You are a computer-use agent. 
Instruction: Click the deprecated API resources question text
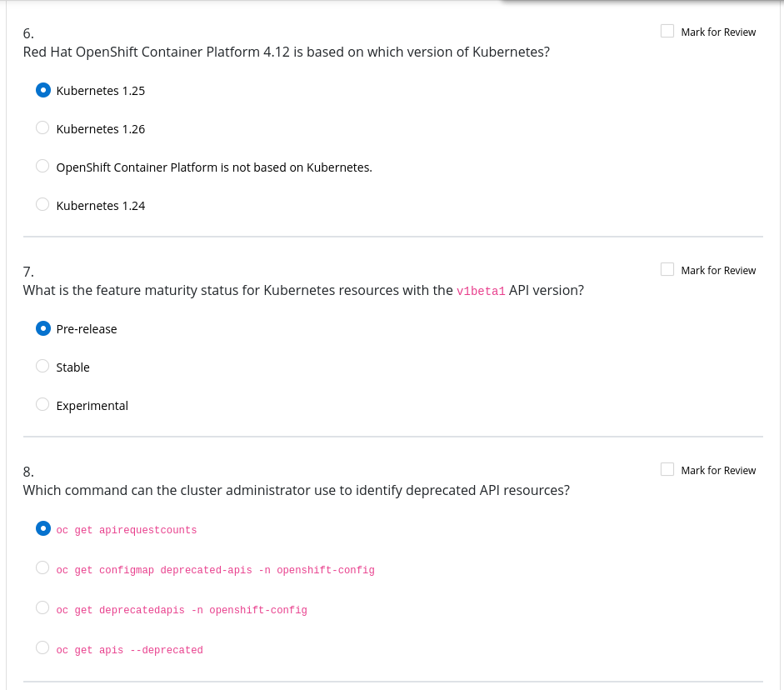tap(296, 490)
